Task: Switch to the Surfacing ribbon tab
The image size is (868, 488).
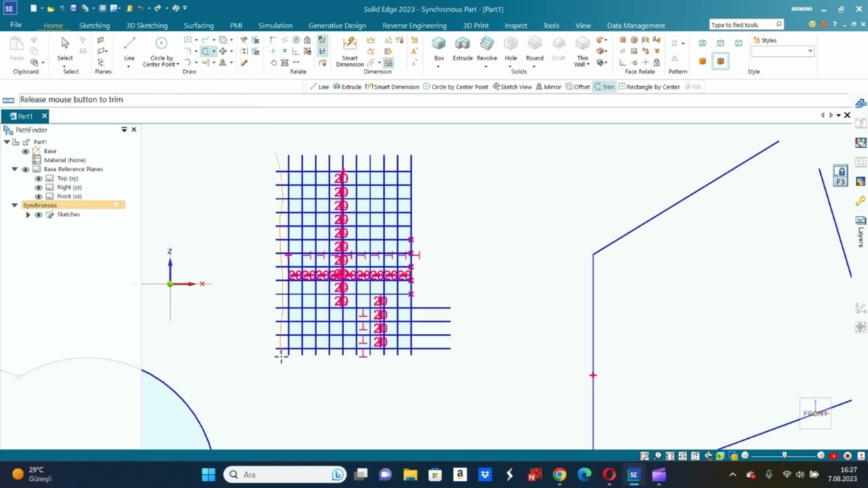Action: pyautogui.click(x=199, y=25)
